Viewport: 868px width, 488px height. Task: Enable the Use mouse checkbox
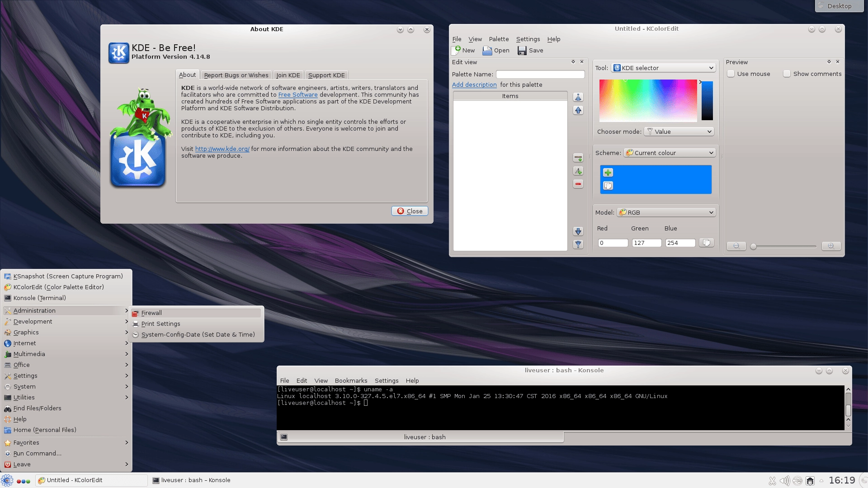pos(731,74)
